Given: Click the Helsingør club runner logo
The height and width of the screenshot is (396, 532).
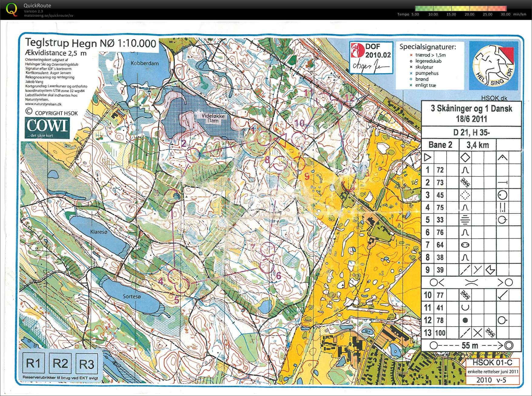Looking at the screenshot, I should [494, 65].
